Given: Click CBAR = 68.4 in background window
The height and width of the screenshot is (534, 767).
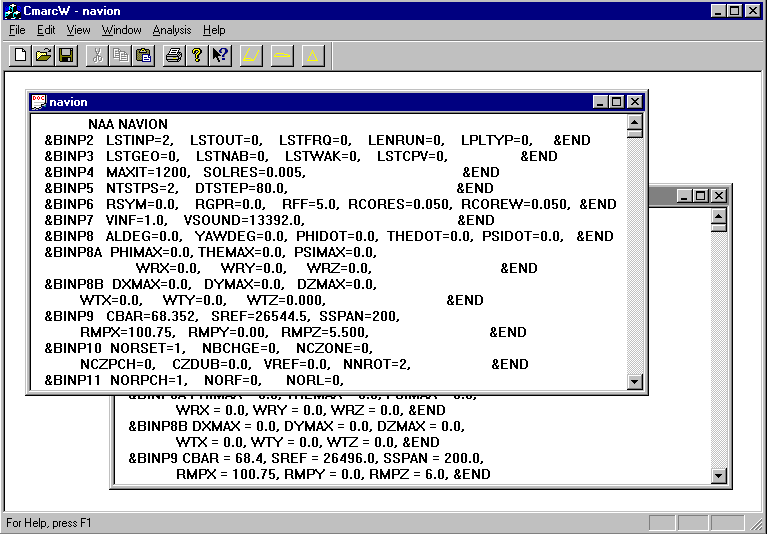Looking at the screenshot, I should [225, 458].
